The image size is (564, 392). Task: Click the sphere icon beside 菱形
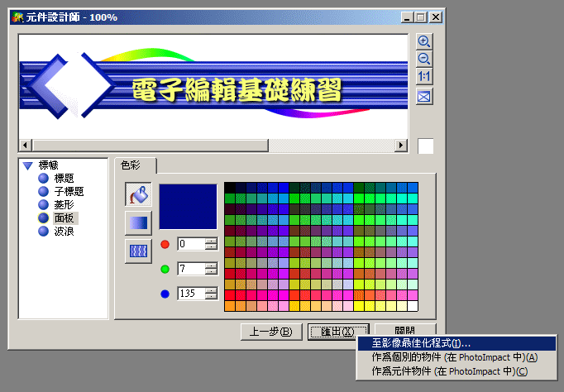pos(44,204)
